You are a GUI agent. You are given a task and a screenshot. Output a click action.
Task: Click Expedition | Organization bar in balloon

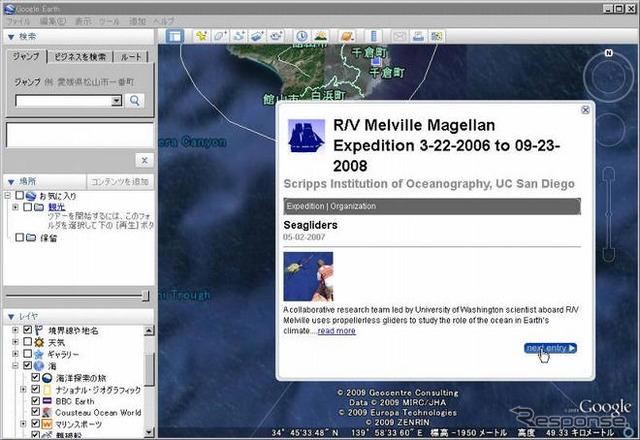432,206
